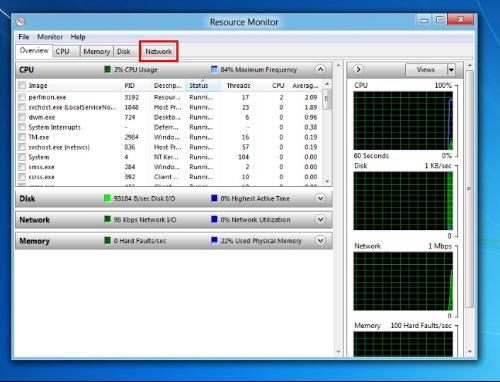500x382 pixels.
Task: Click the Views button
Action: tap(426, 70)
